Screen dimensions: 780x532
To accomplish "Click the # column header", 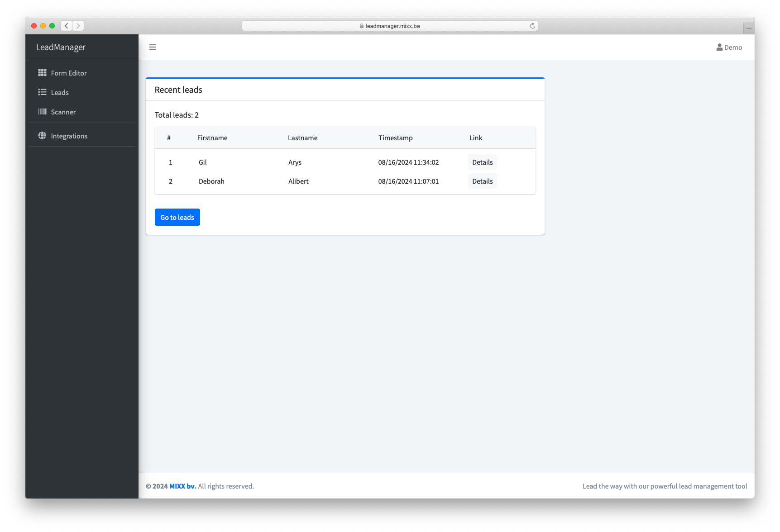I will pyautogui.click(x=169, y=138).
